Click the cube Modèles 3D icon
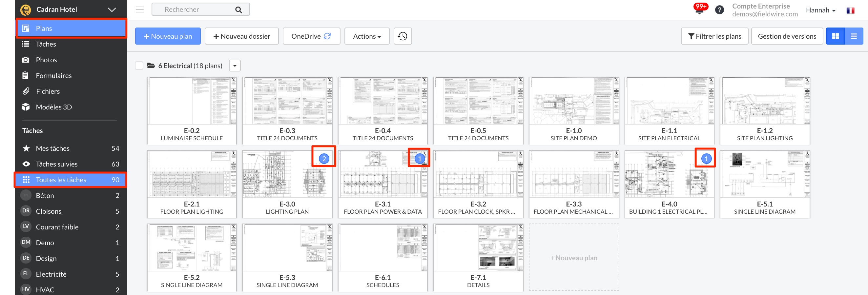This screenshot has height=295, width=868. (26, 107)
